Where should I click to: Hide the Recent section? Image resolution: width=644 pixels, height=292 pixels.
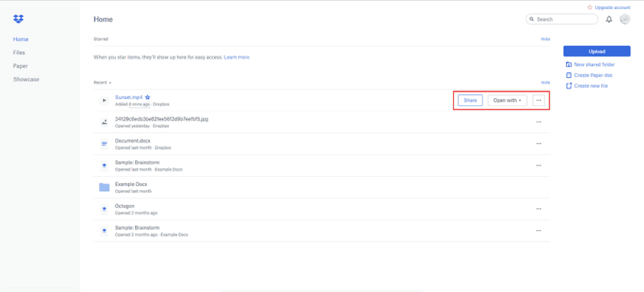(x=546, y=83)
